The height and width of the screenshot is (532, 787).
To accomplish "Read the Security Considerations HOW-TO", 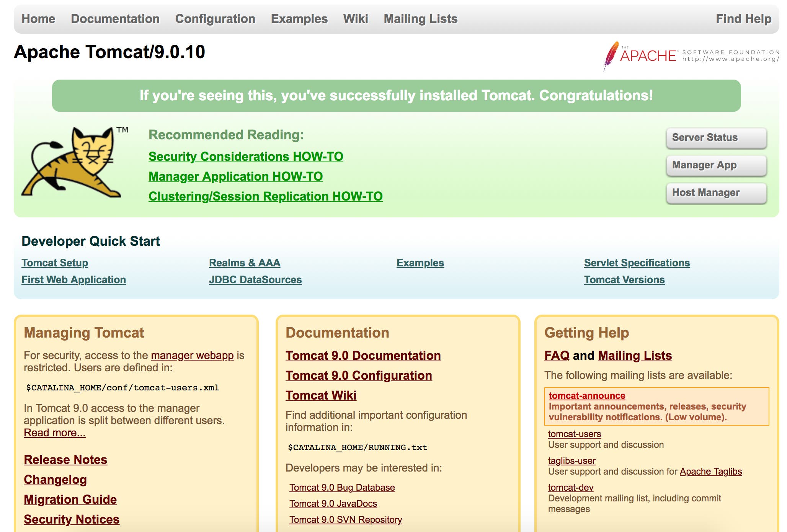I will [x=245, y=157].
